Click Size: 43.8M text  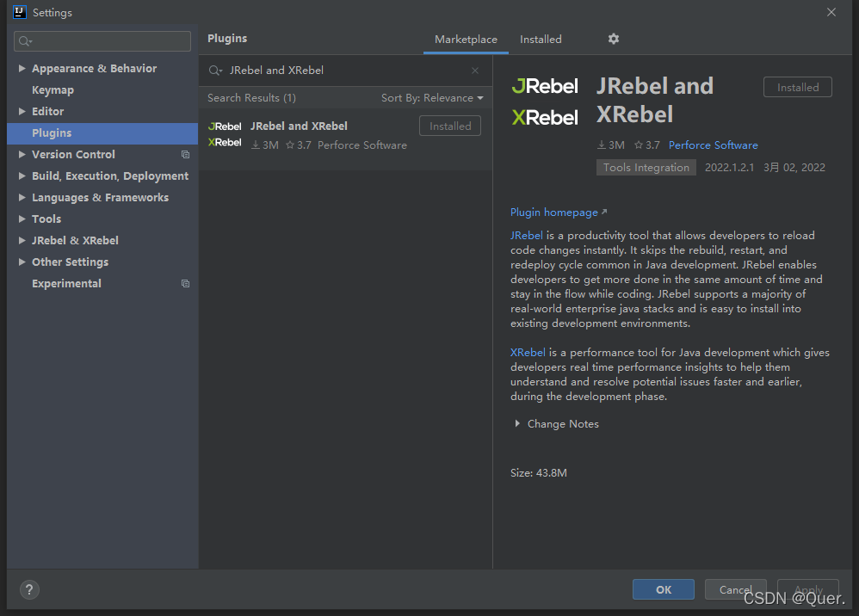pos(539,473)
